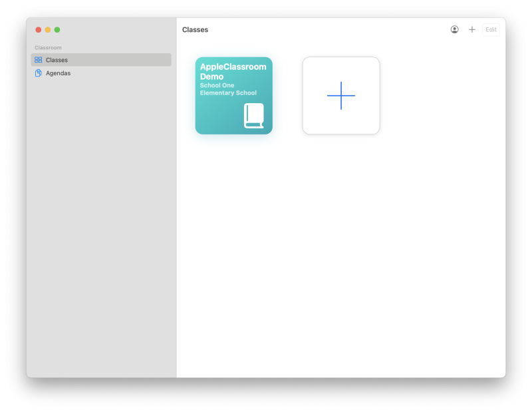Image resolution: width=532 pixels, height=412 pixels.
Task: Click the teal class tile thumbnail
Action: [x=234, y=96]
